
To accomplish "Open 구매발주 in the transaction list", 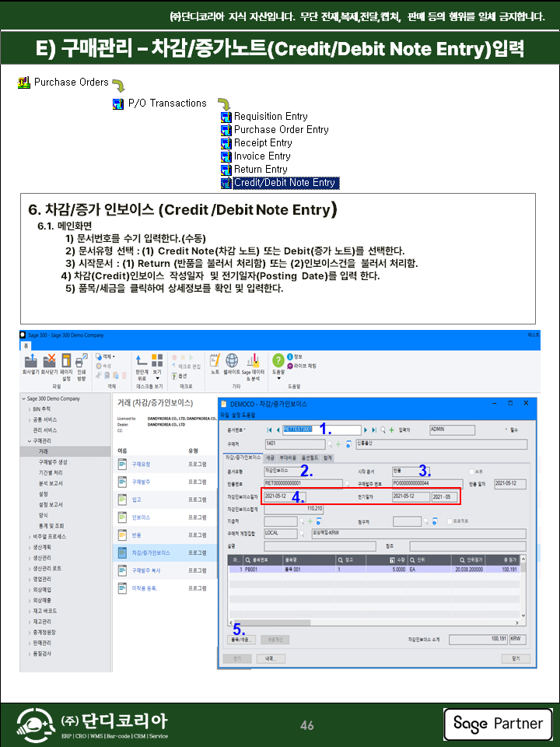I will click(141, 482).
